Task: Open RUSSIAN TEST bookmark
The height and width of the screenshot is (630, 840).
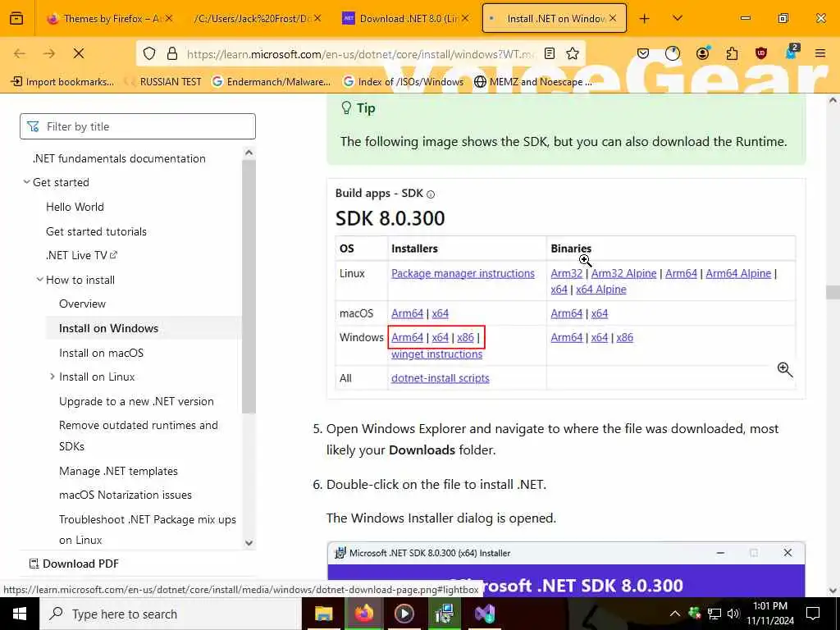Action: point(163,82)
